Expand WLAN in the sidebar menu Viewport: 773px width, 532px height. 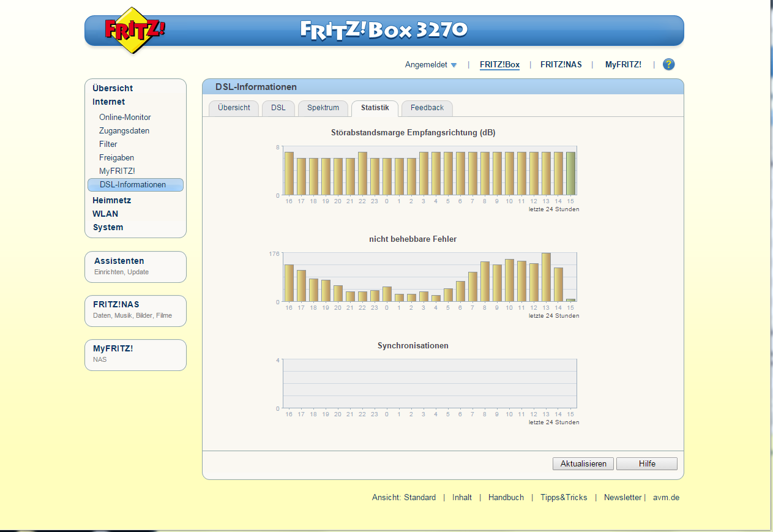tap(105, 214)
